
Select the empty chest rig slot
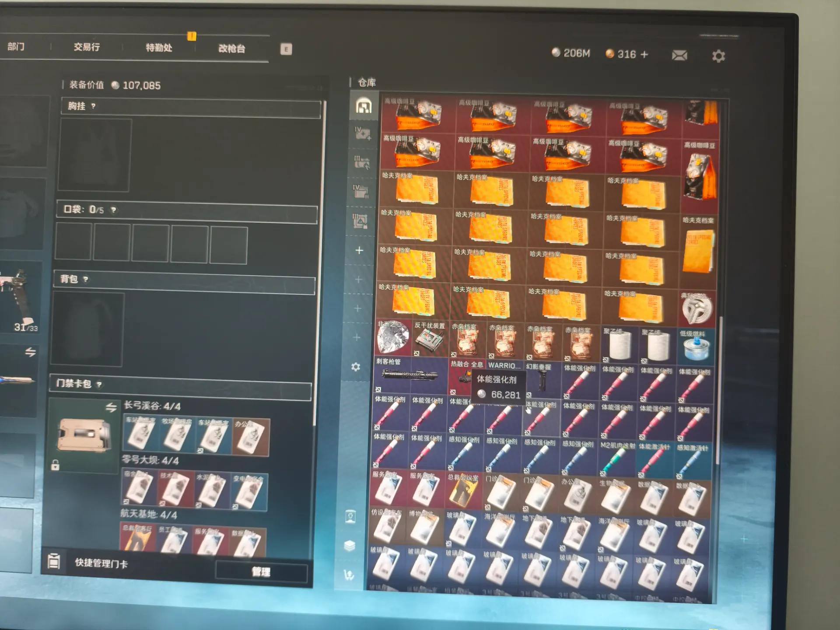point(94,155)
